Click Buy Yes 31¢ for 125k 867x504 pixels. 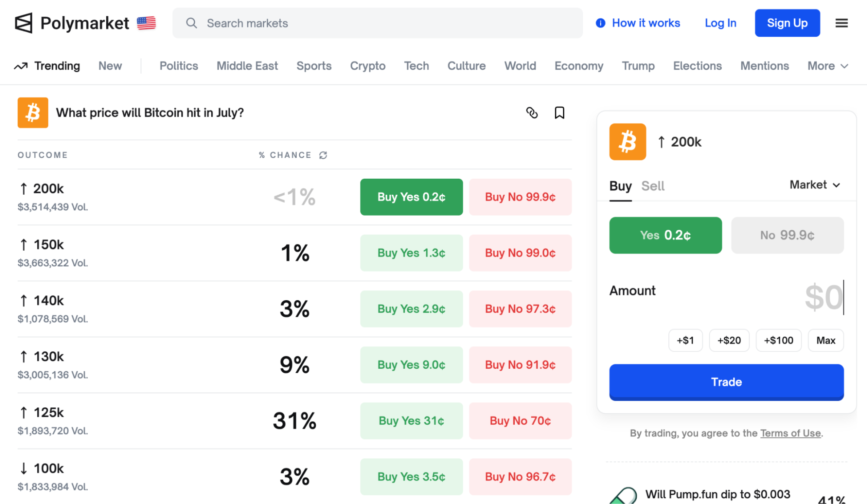[411, 421]
